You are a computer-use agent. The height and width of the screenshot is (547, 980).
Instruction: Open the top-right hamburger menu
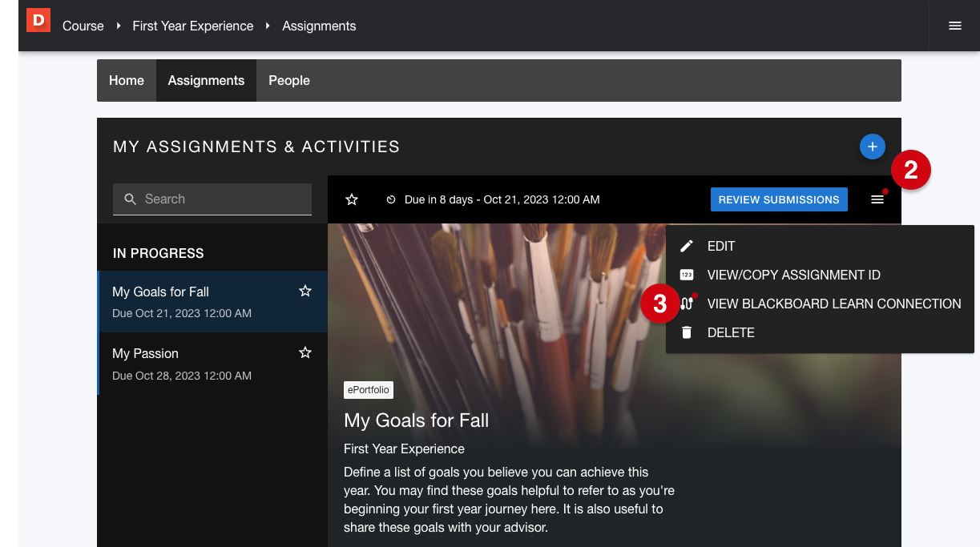click(955, 26)
